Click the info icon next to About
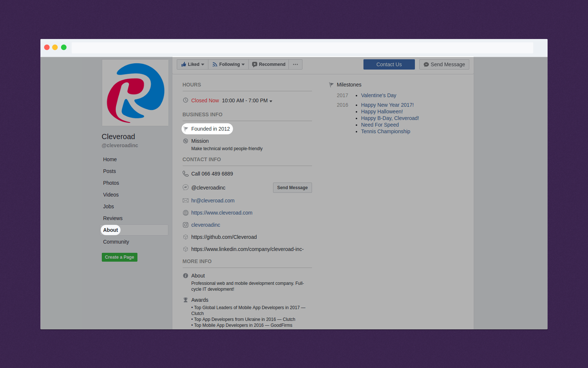The image size is (588, 368). tap(186, 276)
